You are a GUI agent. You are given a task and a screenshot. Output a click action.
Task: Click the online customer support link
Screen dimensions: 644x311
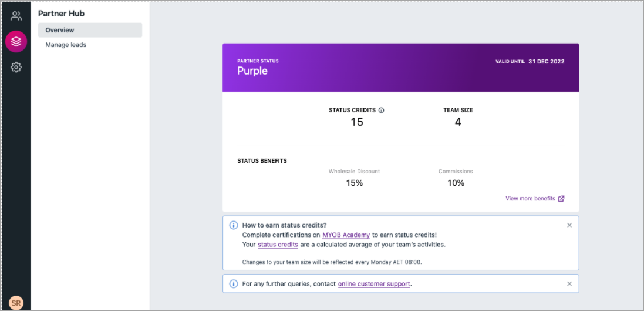pos(374,284)
